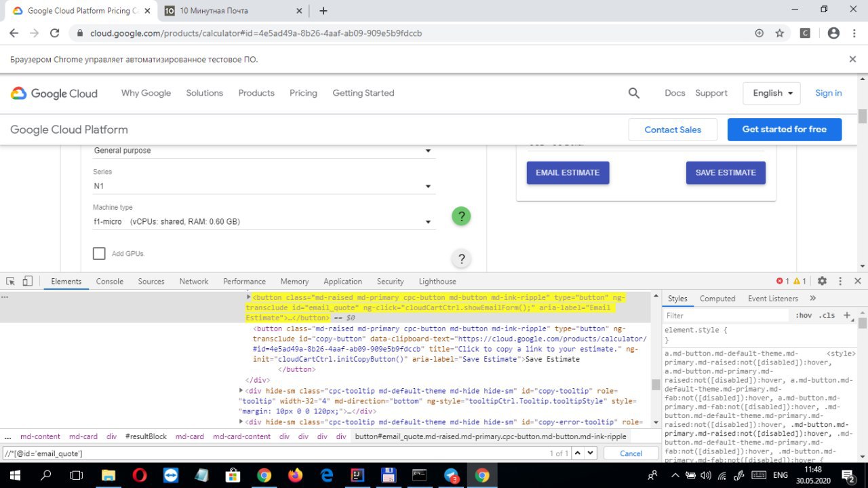
Task: Activate DevTools element inspector picker
Action: [x=11, y=281]
